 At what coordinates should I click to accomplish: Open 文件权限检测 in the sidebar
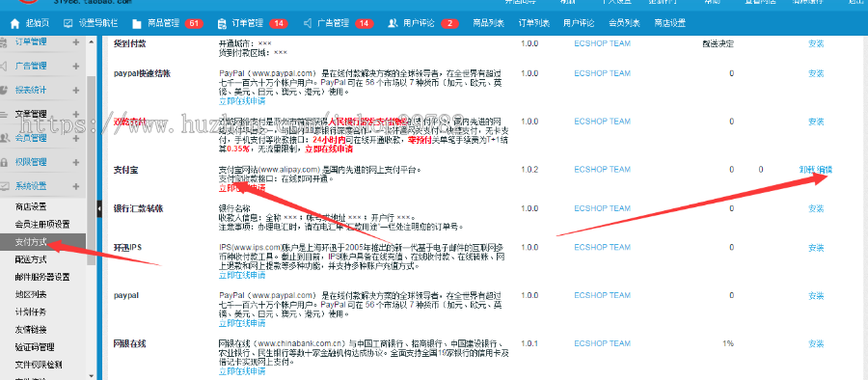click(x=39, y=365)
